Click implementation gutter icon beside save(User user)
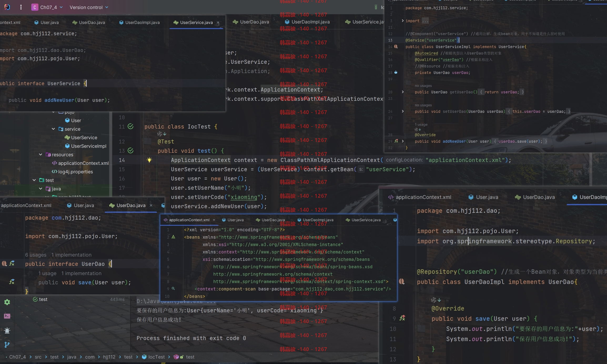The image size is (607, 364). coord(12,282)
